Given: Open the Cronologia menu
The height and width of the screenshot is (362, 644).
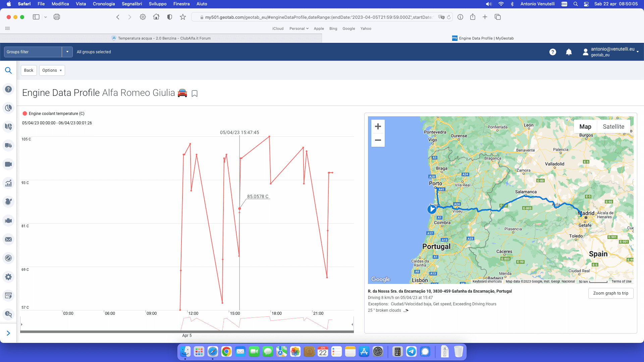Looking at the screenshot, I should 104,4.
